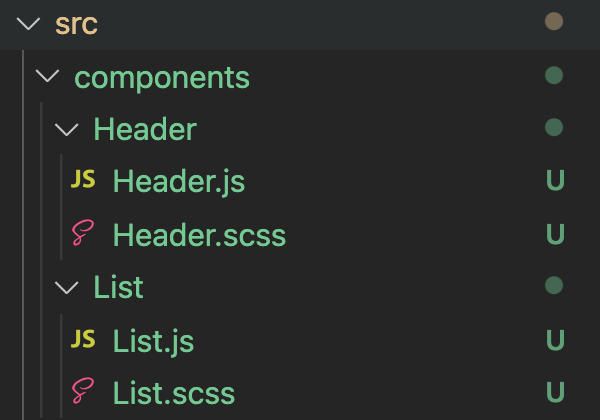Click the untracked U badge on List.scss
Viewport: 600px width, 420px height.
[x=555, y=393]
